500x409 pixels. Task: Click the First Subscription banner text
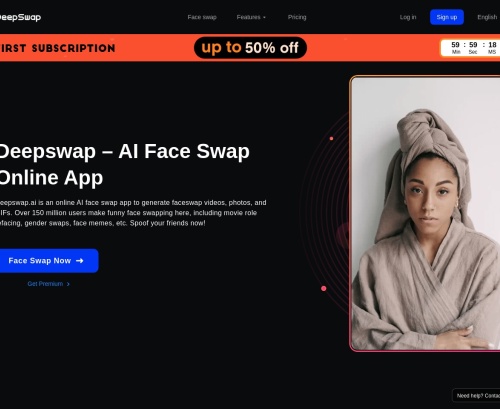click(58, 48)
